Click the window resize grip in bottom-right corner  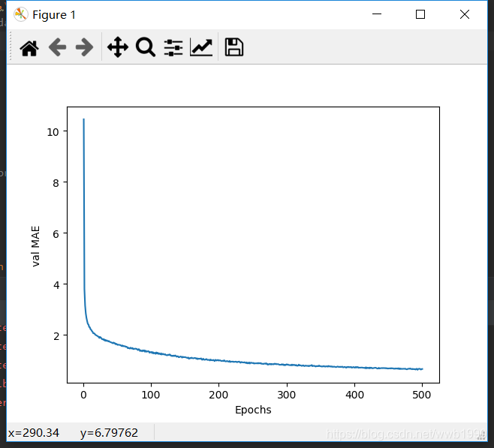(x=482, y=436)
